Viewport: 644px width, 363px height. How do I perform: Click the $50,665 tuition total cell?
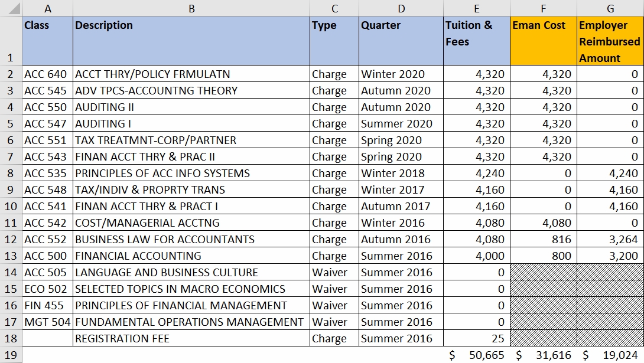coord(476,355)
